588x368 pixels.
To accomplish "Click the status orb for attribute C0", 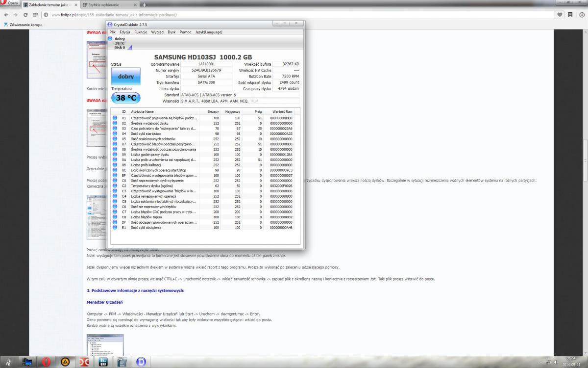I will point(115,181).
